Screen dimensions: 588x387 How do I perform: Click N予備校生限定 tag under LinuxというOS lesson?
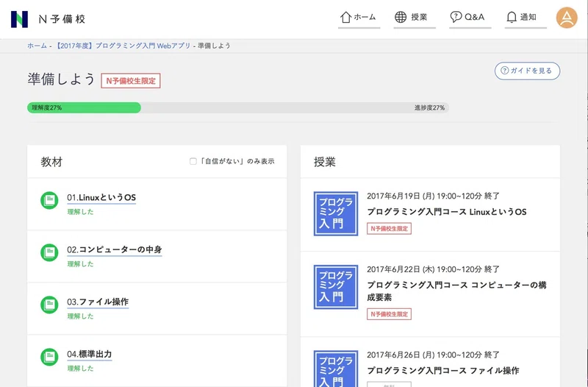389,229
